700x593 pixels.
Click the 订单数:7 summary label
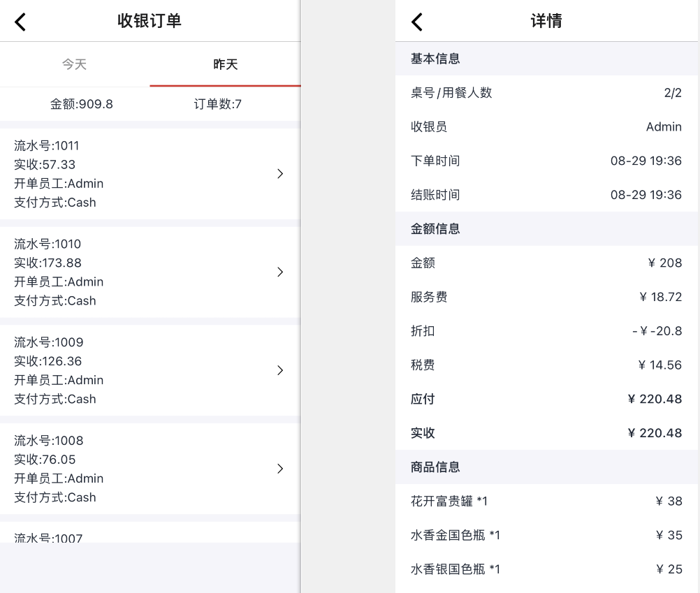tap(218, 104)
